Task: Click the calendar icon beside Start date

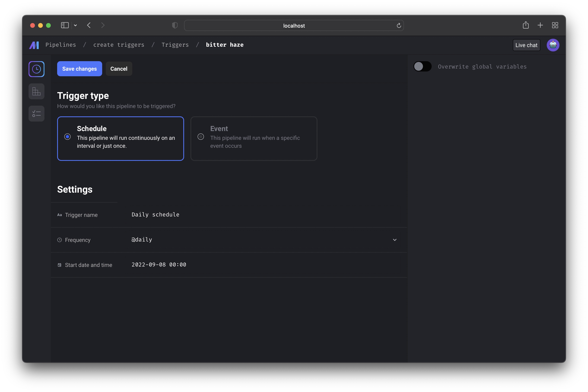Action: (60, 265)
